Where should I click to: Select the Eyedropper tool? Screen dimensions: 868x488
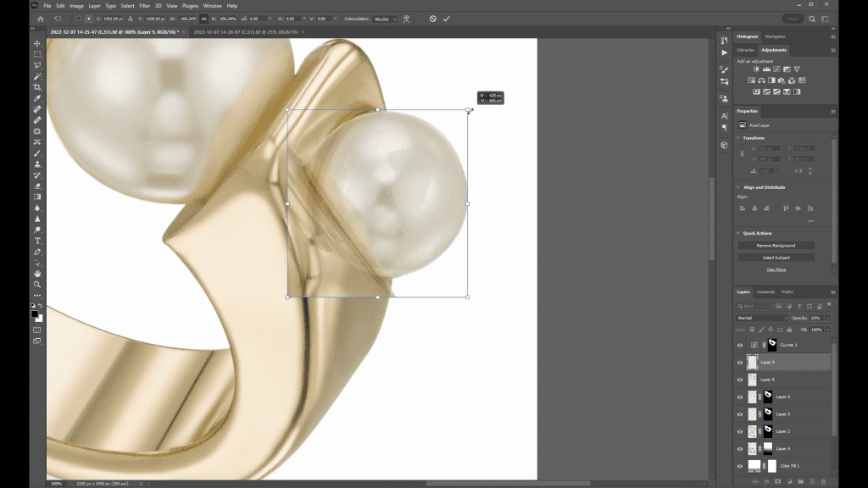point(37,98)
